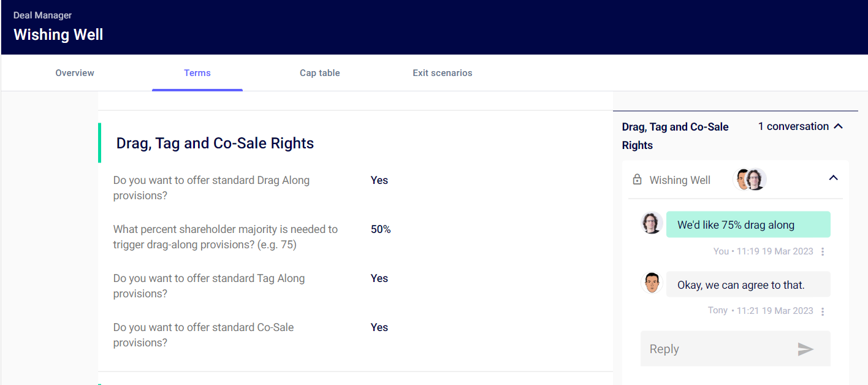Select the Terms tab
868x385 pixels.
[x=197, y=73]
